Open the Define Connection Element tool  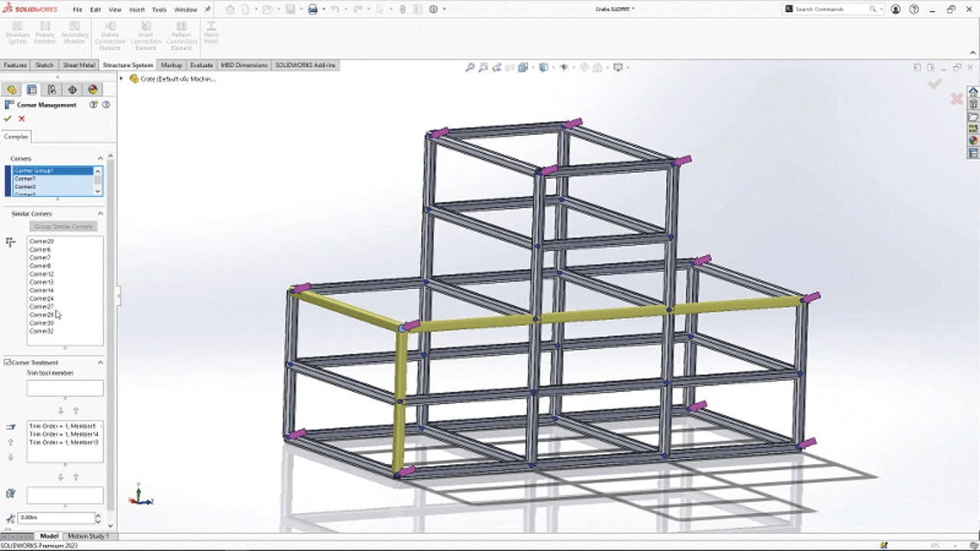coord(110,34)
